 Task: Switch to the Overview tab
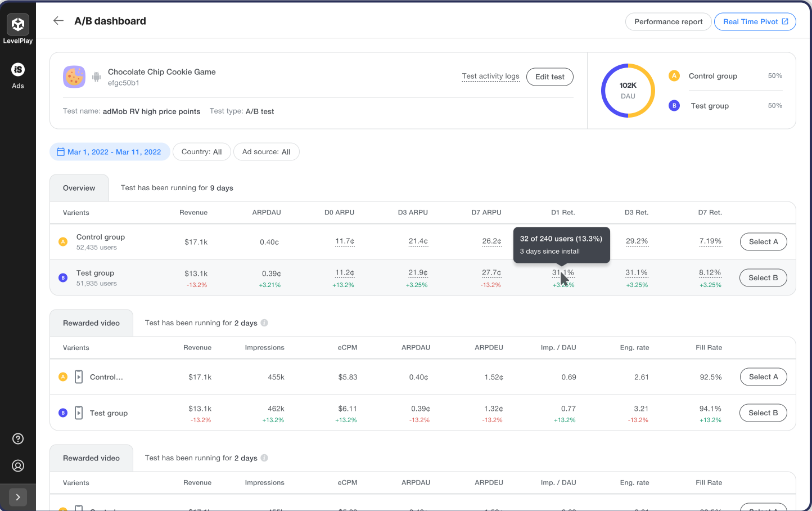79,188
